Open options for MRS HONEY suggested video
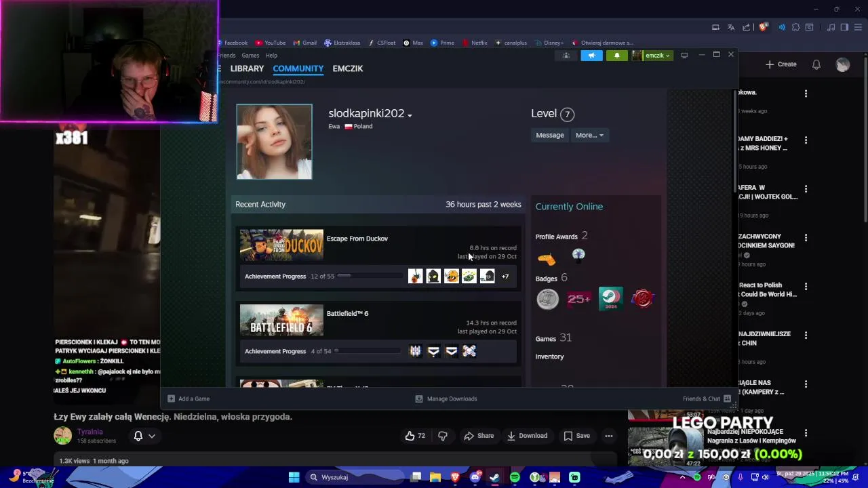The width and height of the screenshot is (868, 488). 806,140
